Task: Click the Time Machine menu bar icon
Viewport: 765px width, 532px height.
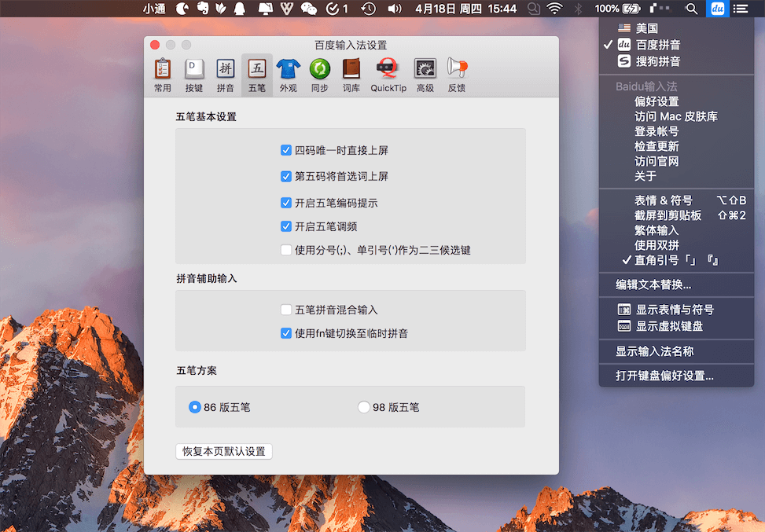Action: pyautogui.click(x=369, y=9)
